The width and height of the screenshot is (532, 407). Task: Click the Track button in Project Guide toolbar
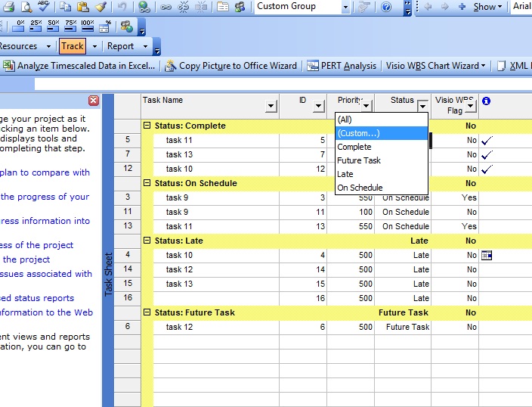click(x=73, y=46)
